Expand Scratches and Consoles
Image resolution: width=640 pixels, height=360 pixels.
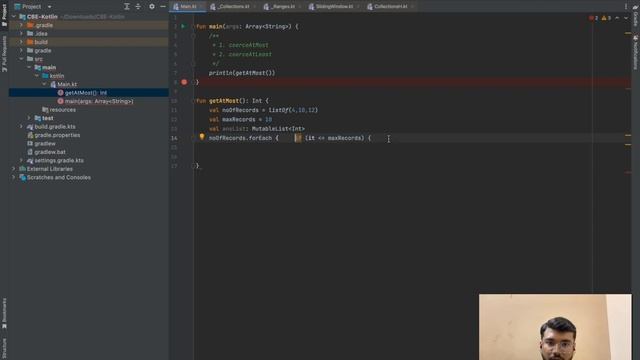coord(14,178)
